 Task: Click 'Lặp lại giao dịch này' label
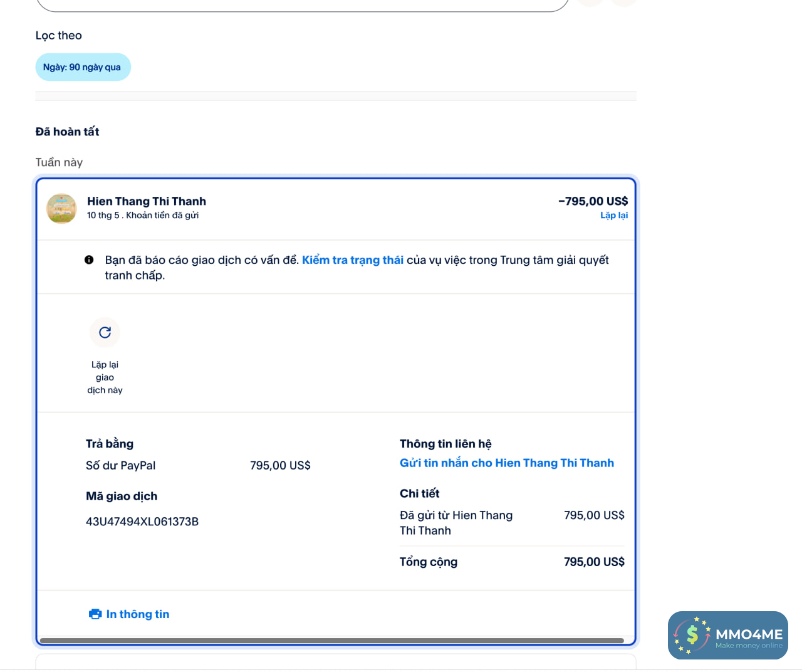[x=105, y=377]
